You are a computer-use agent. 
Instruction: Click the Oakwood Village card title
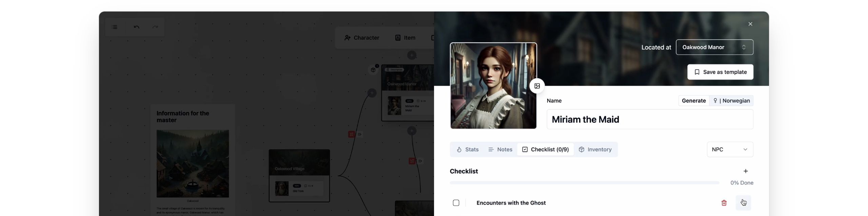point(290,169)
